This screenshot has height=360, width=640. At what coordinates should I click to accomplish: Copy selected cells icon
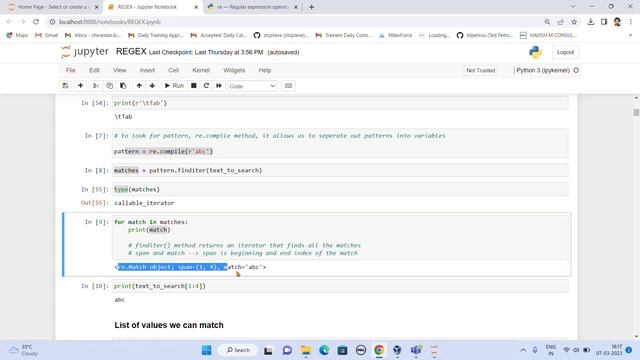click(109, 86)
